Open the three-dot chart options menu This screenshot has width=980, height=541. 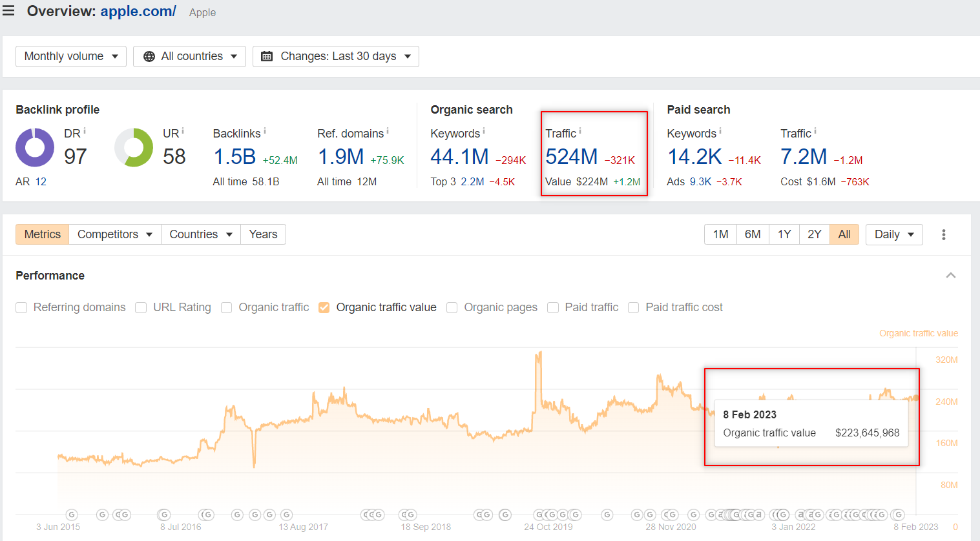click(944, 234)
